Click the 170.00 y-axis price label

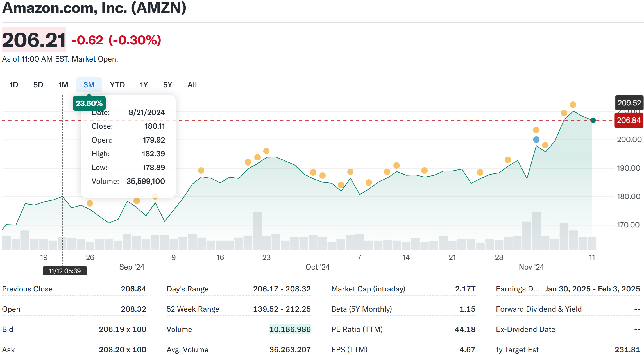click(628, 225)
